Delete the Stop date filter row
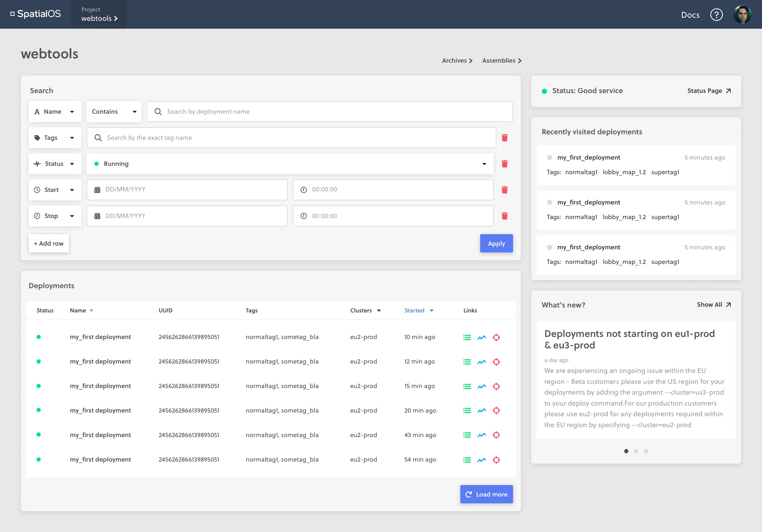 coord(504,216)
